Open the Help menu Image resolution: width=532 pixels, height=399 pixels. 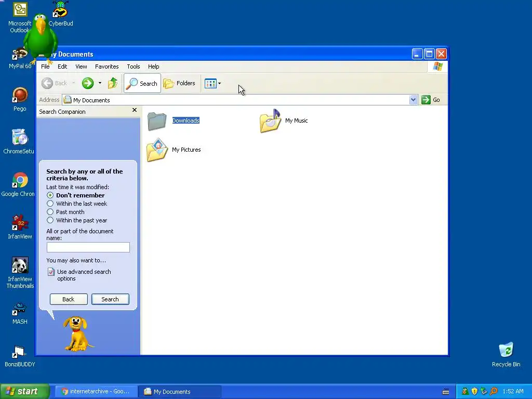(153, 66)
